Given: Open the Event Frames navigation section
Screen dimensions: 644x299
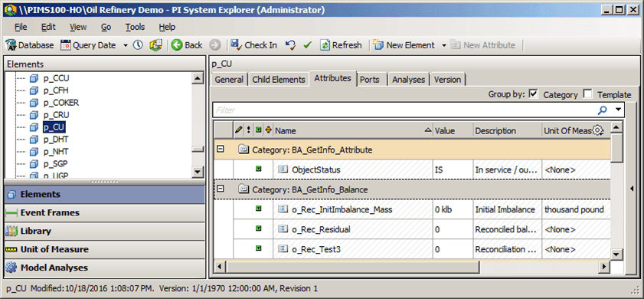Looking at the screenshot, I should tap(104, 212).
